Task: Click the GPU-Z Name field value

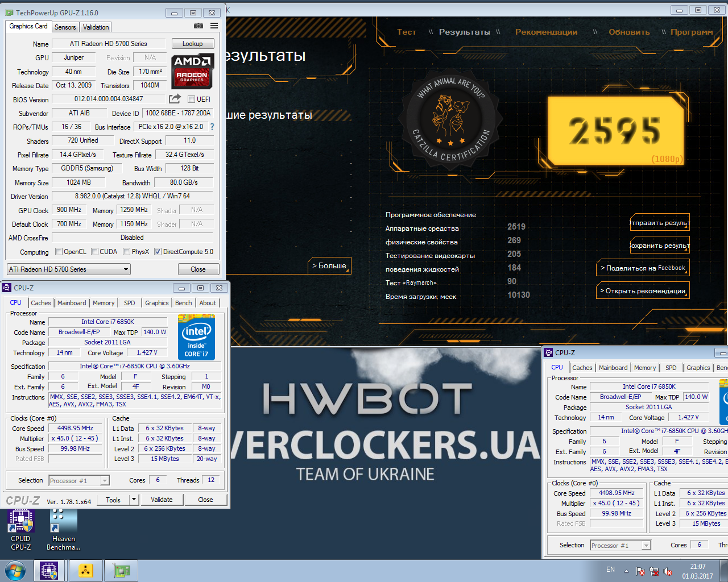Action: (x=109, y=44)
